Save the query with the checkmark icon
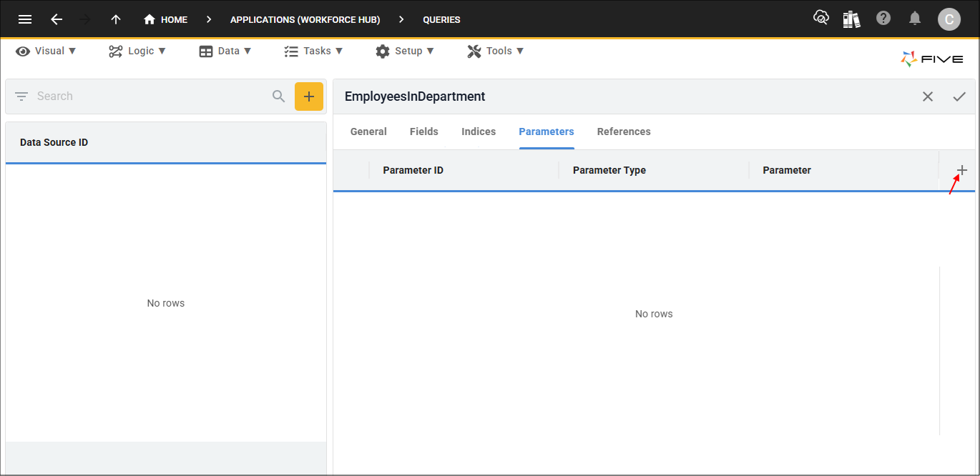 pos(959,96)
